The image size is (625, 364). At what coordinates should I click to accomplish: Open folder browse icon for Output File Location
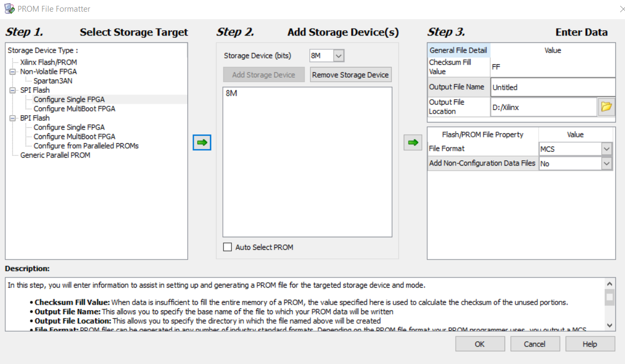[x=606, y=107]
